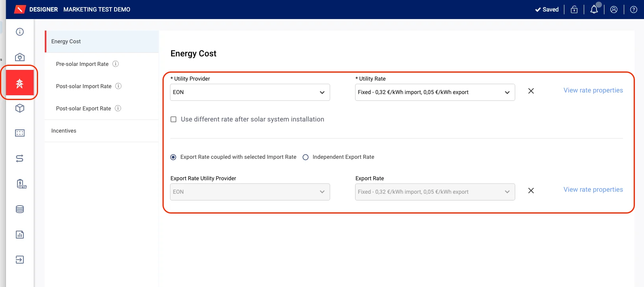
Task: Go to Post-solar Export Rate
Action: tap(84, 108)
